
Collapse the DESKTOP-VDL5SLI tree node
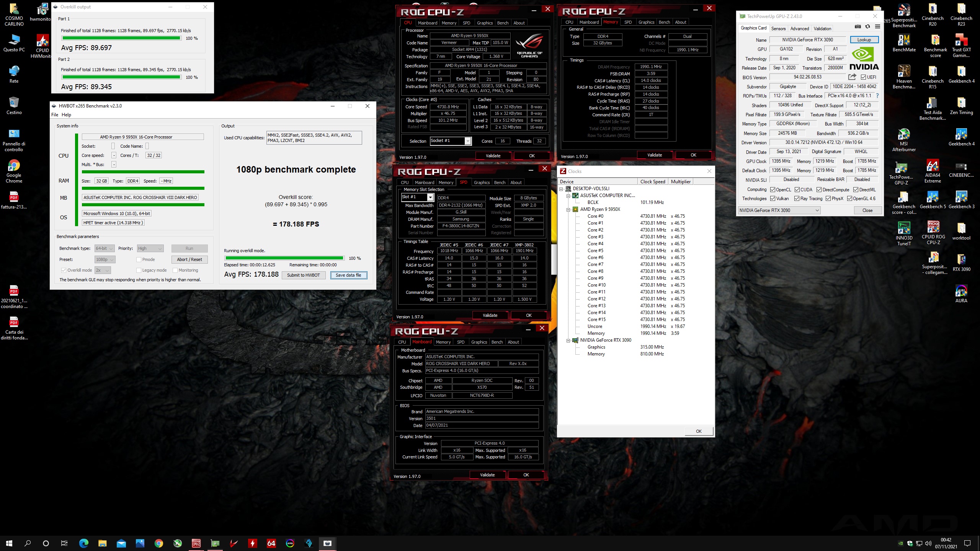point(561,189)
